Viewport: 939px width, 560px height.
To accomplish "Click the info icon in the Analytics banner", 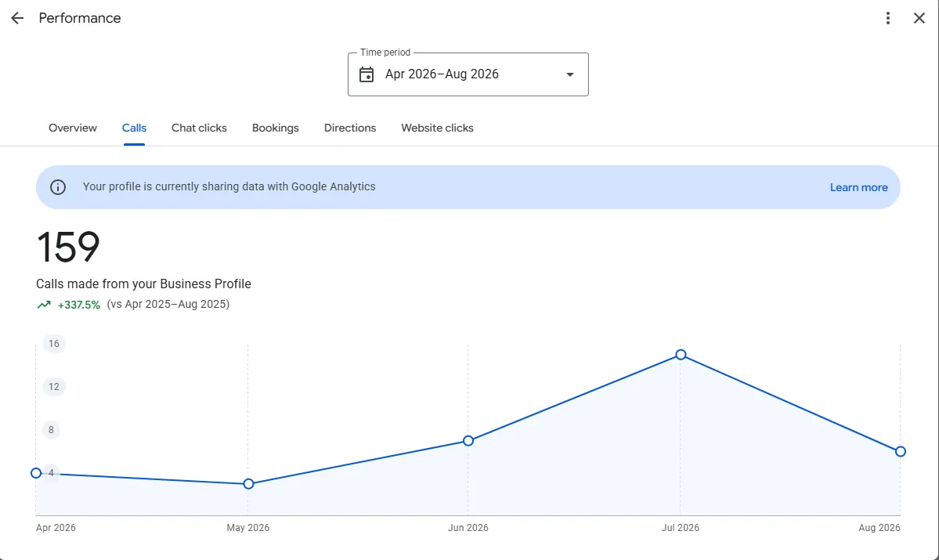I will [57, 187].
